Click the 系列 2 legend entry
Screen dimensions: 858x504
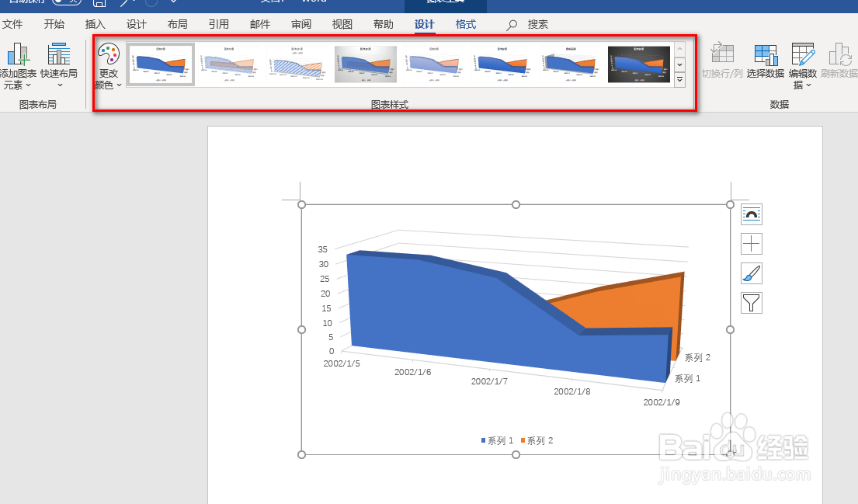[x=537, y=440]
